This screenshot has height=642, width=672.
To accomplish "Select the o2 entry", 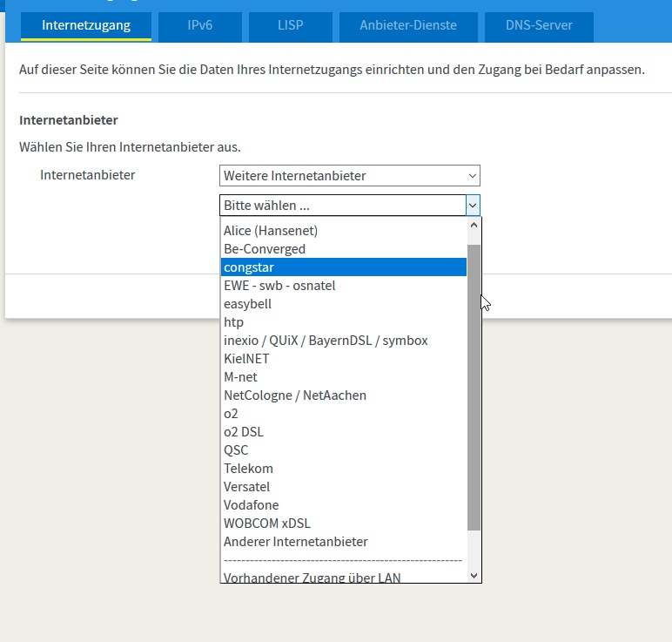I will pyautogui.click(x=344, y=414).
